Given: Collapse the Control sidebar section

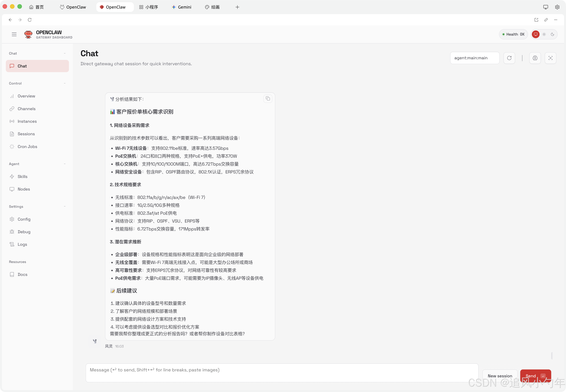Looking at the screenshot, I should (x=65, y=83).
